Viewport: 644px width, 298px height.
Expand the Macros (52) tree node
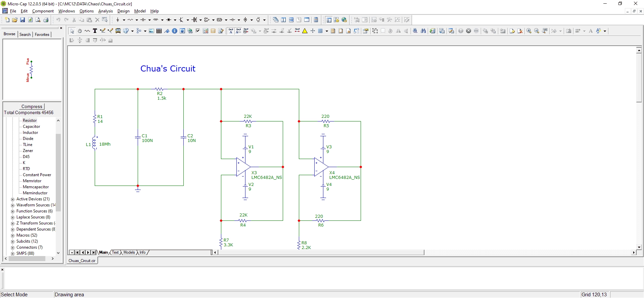13,236
